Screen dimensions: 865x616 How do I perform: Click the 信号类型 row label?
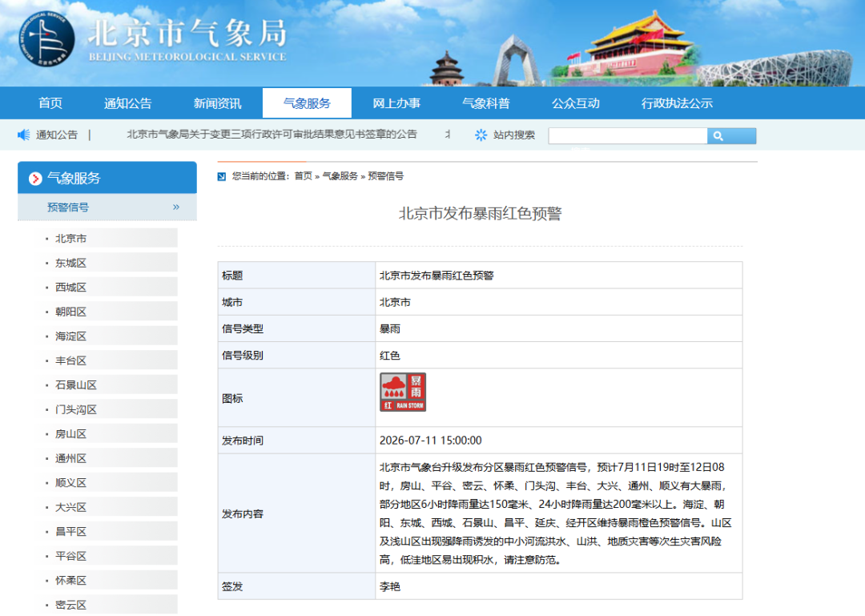(x=243, y=329)
